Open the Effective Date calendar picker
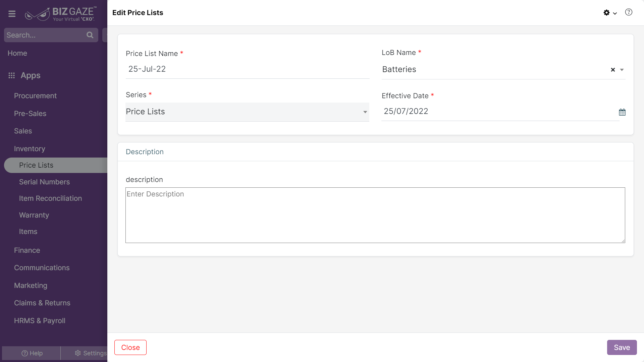644x362 pixels. tap(622, 112)
